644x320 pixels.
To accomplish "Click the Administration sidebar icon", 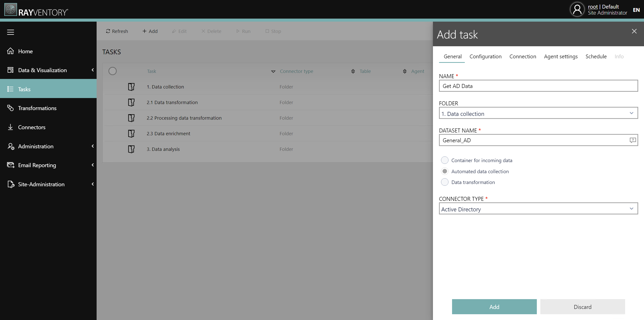I will tap(11, 146).
